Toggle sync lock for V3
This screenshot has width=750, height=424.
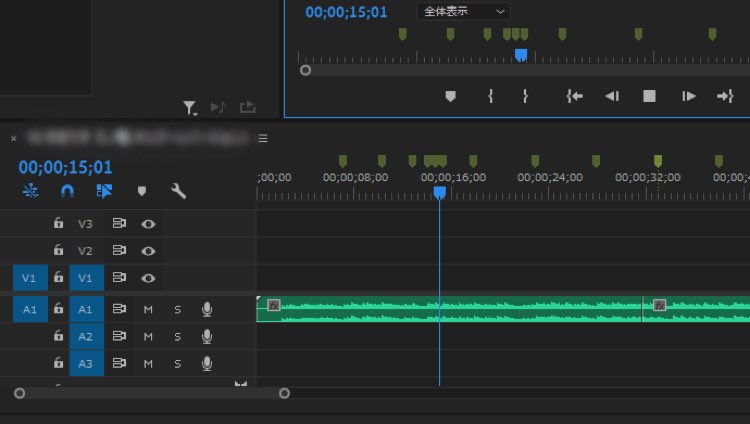point(119,223)
